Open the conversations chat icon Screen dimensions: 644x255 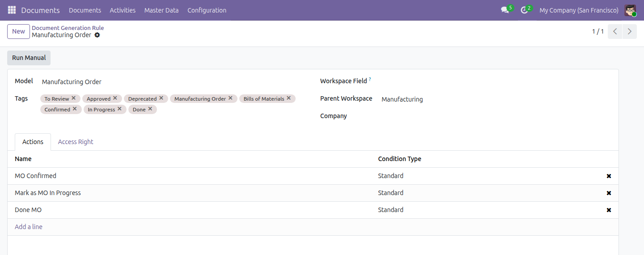click(x=505, y=10)
